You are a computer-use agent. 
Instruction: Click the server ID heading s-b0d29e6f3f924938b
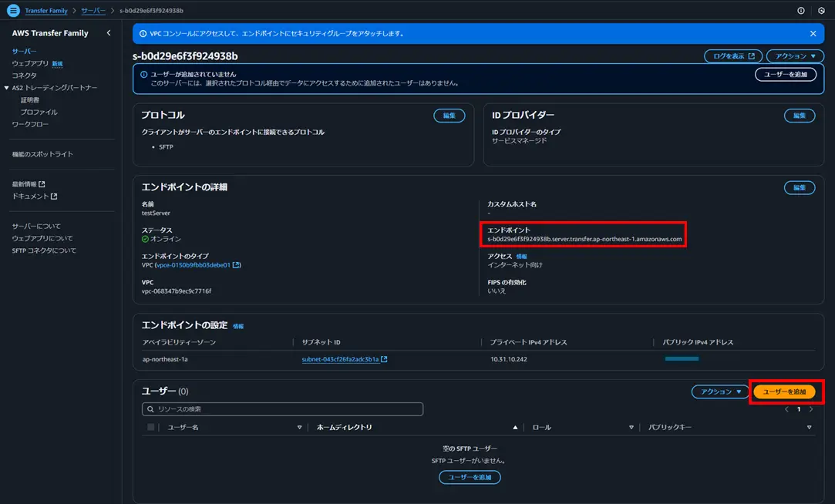coord(185,56)
